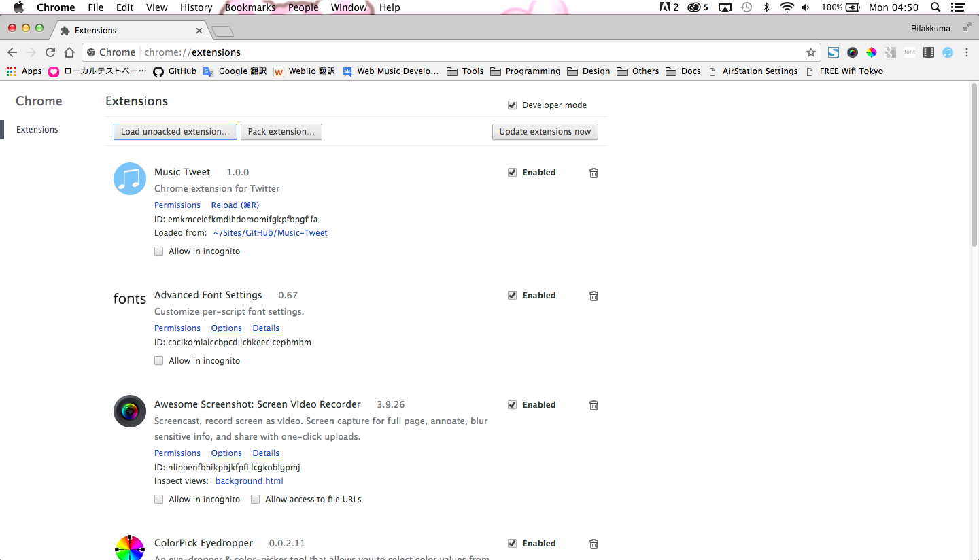Open the Window menu
Image resolution: width=979 pixels, height=560 pixels.
[349, 7]
